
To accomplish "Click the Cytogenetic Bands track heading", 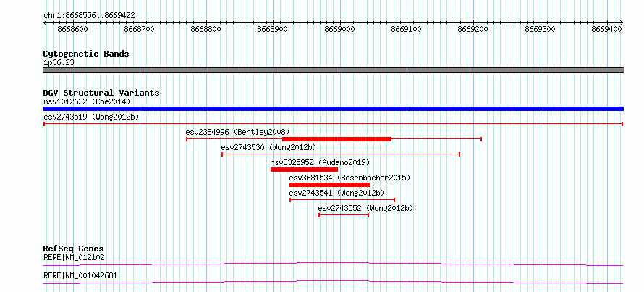I will (86, 54).
